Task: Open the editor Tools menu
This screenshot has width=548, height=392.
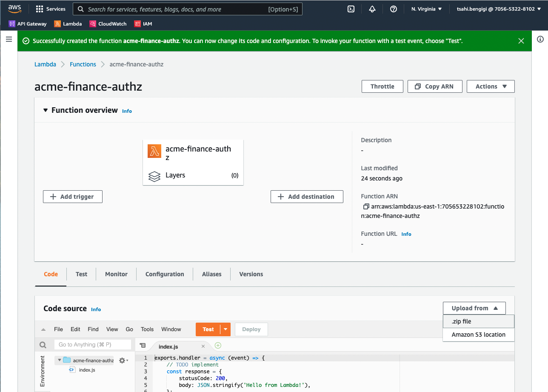Action: tap(147, 329)
